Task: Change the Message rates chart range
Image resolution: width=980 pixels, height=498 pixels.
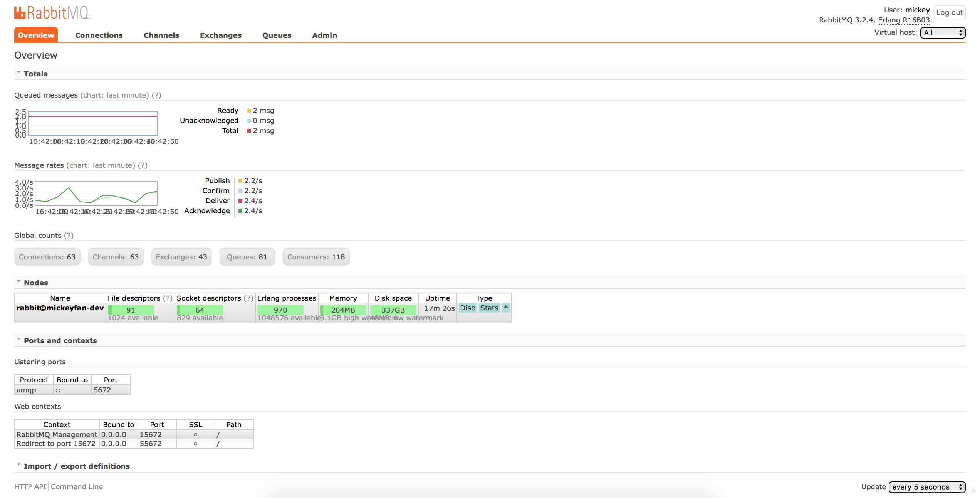Action: (101, 165)
